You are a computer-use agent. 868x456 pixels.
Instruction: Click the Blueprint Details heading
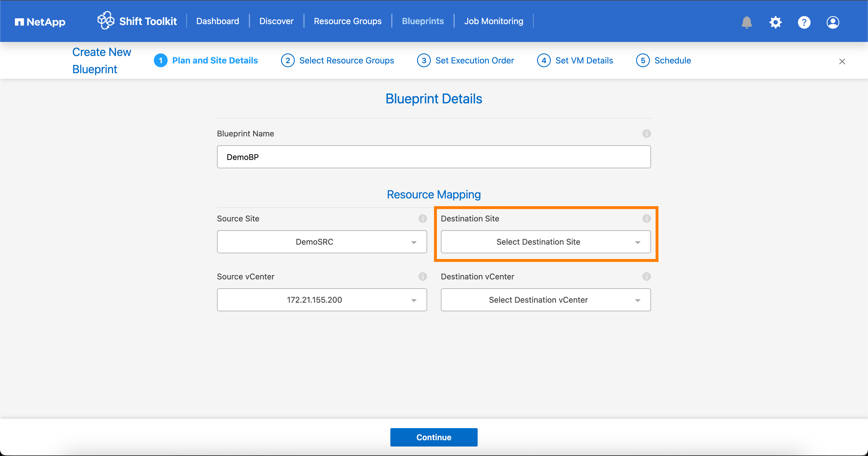[434, 99]
